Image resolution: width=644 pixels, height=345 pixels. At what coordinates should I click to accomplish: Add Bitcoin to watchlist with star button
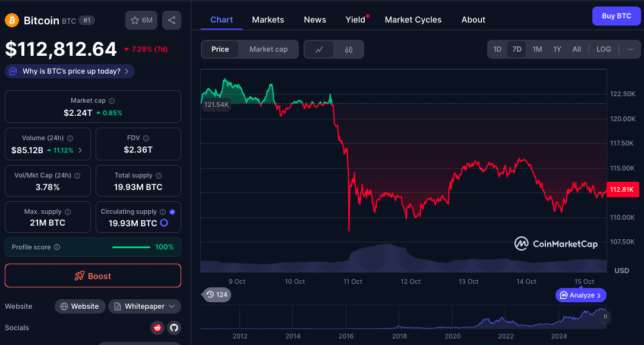click(x=141, y=20)
